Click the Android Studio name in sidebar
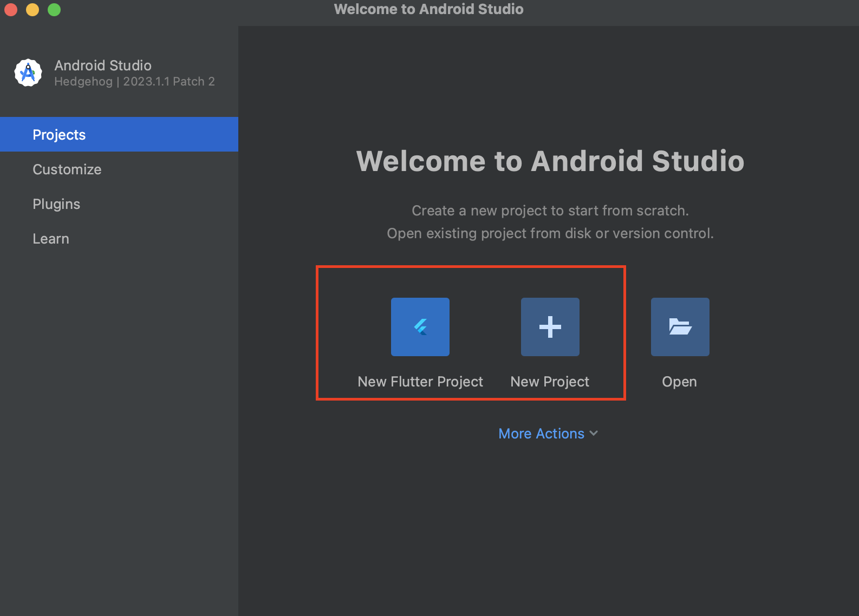 (x=103, y=65)
